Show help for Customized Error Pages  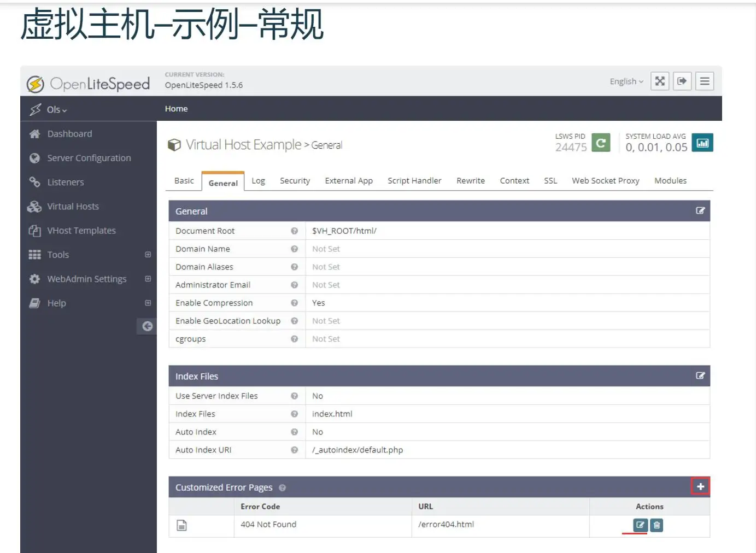point(282,488)
